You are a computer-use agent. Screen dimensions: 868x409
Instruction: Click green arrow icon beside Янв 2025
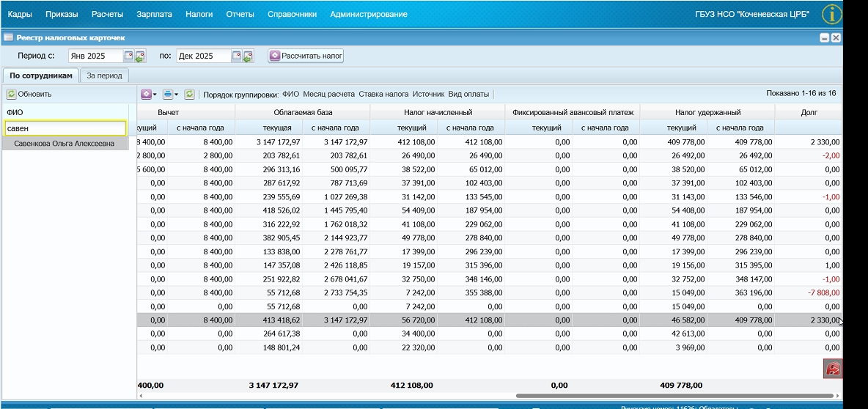pos(139,56)
